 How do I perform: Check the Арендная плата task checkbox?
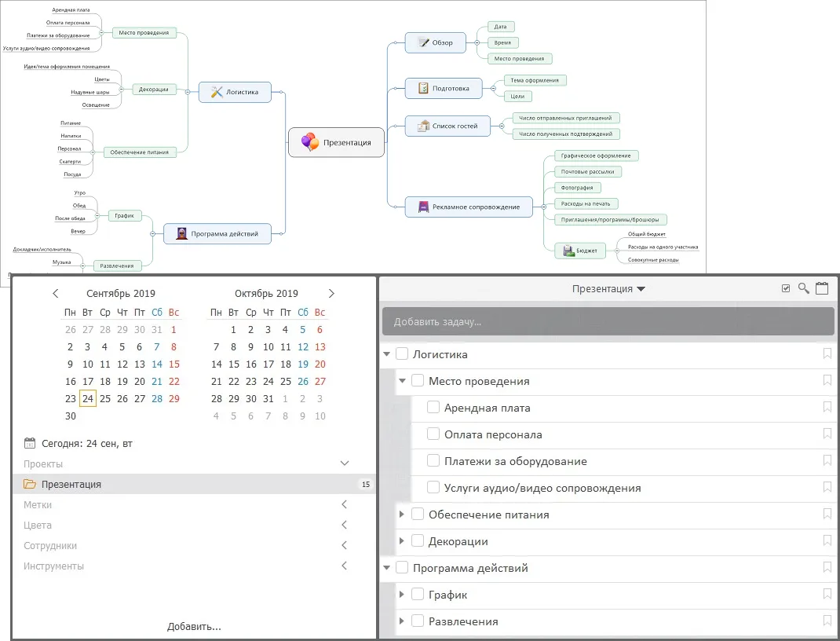[x=433, y=408]
